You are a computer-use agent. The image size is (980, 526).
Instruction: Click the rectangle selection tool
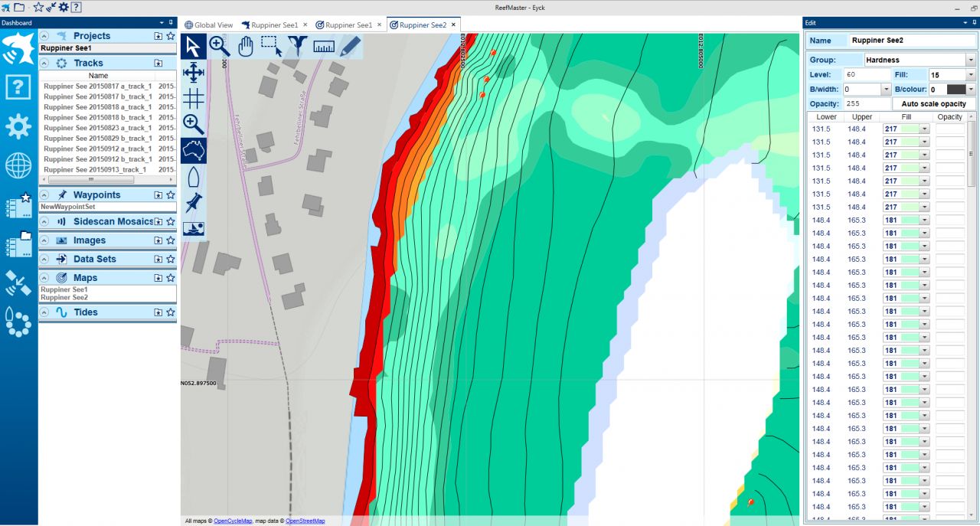pos(271,47)
